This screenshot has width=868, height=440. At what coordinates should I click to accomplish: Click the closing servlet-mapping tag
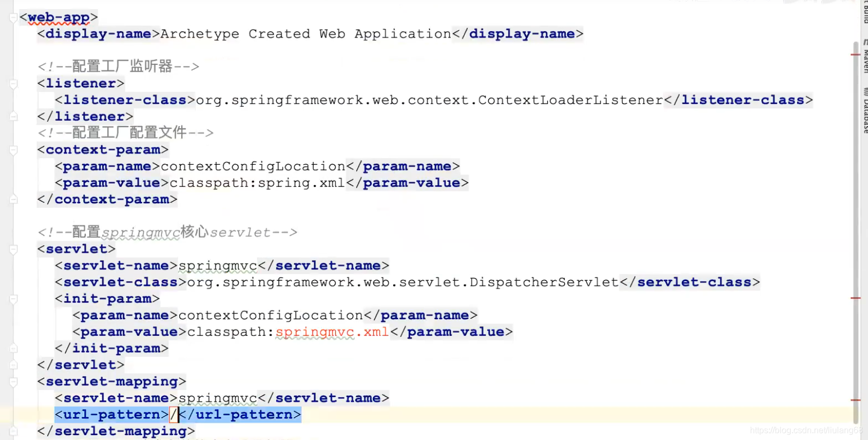[x=116, y=431]
